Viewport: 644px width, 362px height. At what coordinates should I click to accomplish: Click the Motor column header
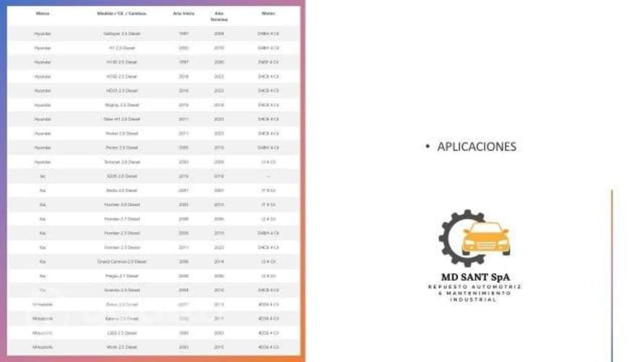(x=268, y=14)
